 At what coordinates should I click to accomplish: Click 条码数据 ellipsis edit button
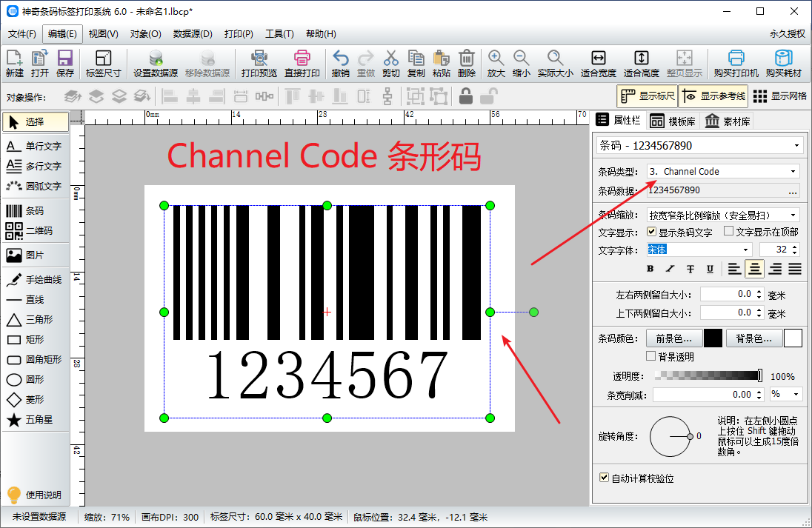coord(793,191)
